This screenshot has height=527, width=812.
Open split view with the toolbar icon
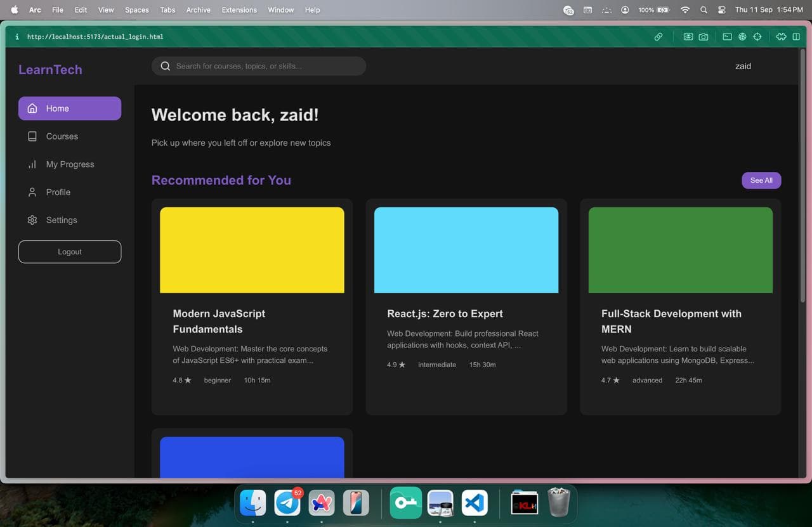[796, 37]
